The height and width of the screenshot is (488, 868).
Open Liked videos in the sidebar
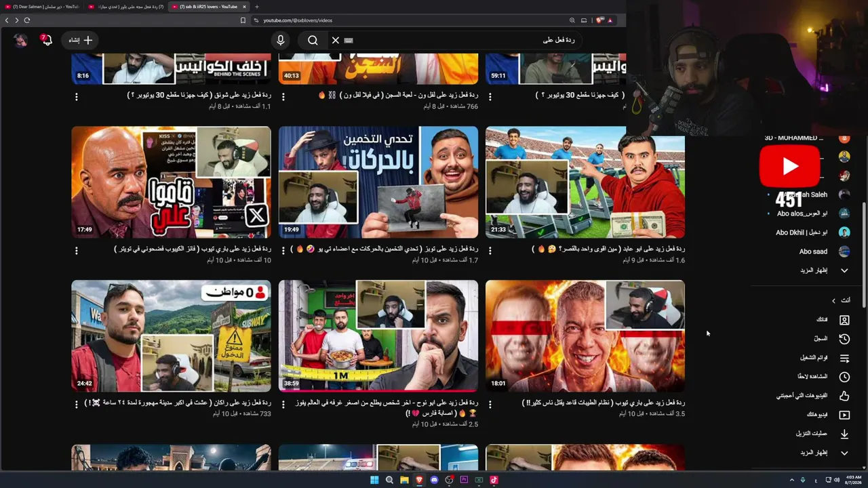tap(813, 396)
